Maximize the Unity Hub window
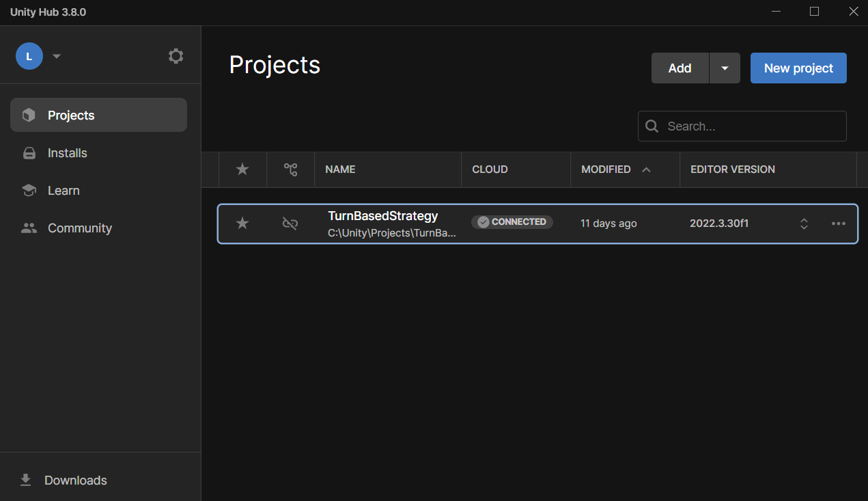This screenshot has width=868, height=501. [x=814, y=12]
